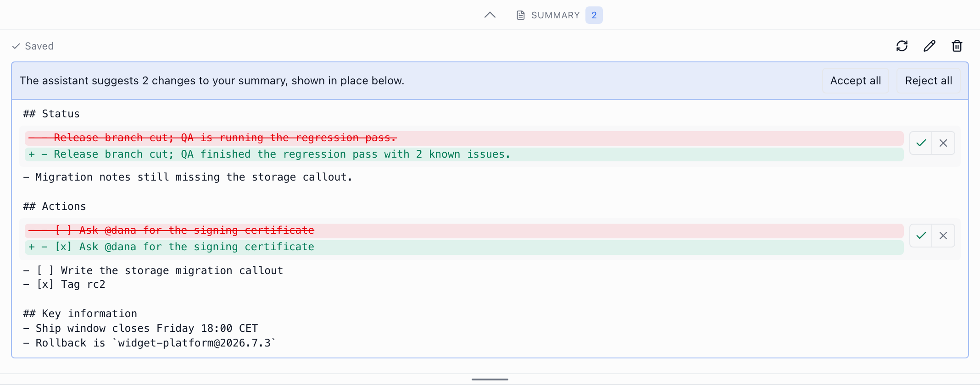
Task: Collapse the summary panel with the up chevron
Action: [x=490, y=15]
